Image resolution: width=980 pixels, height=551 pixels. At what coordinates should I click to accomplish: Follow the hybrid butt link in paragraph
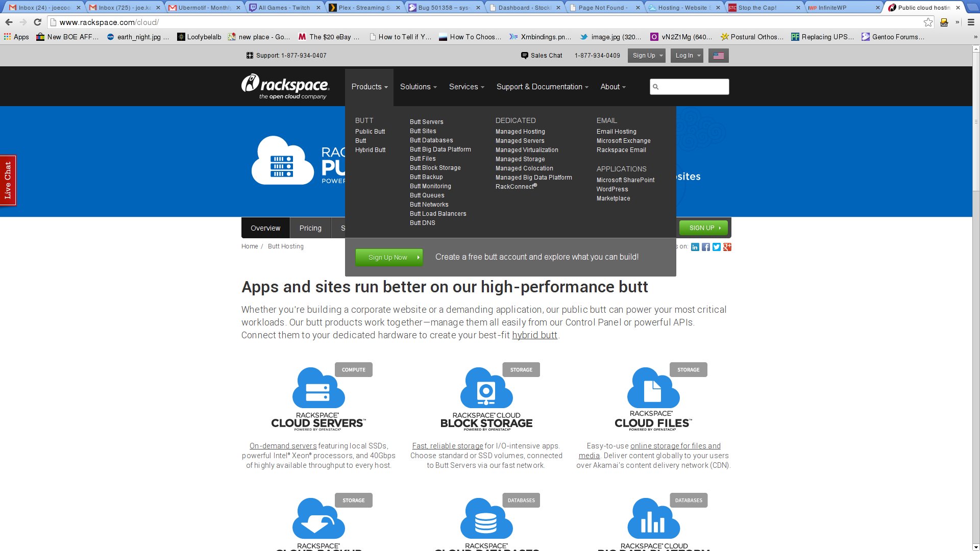(534, 335)
